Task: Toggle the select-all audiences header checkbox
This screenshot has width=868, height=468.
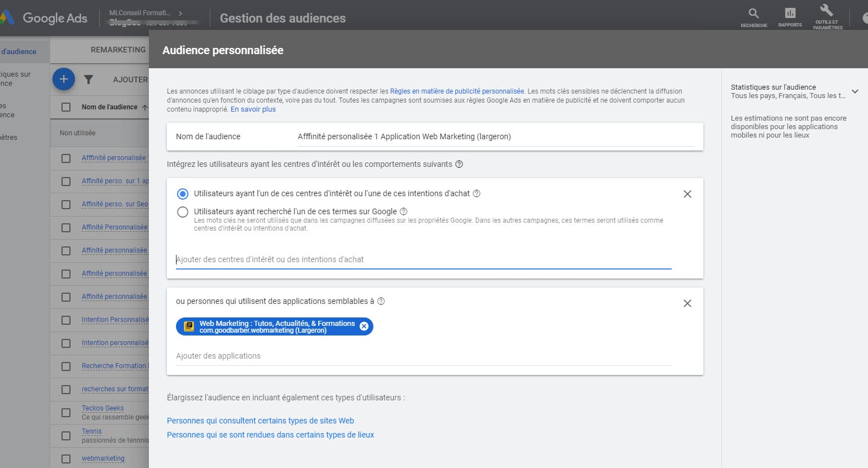Action: pyautogui.click(x=66, y=107)
